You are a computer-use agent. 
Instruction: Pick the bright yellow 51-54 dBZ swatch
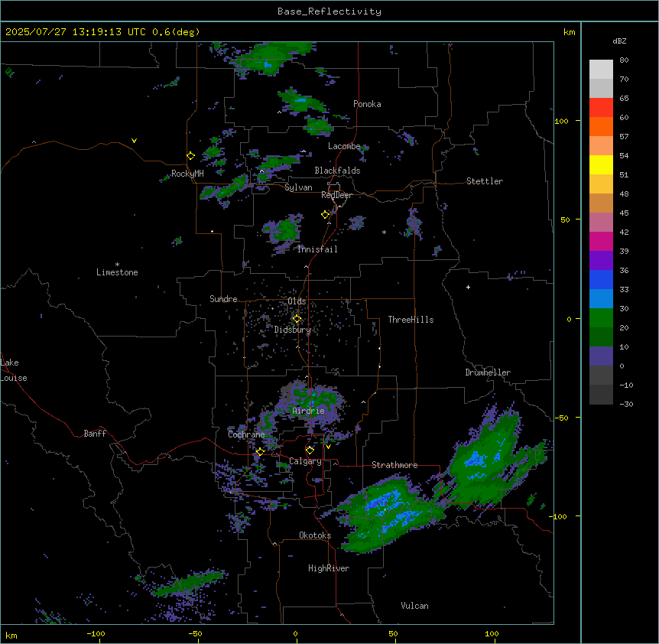[601, 164]
